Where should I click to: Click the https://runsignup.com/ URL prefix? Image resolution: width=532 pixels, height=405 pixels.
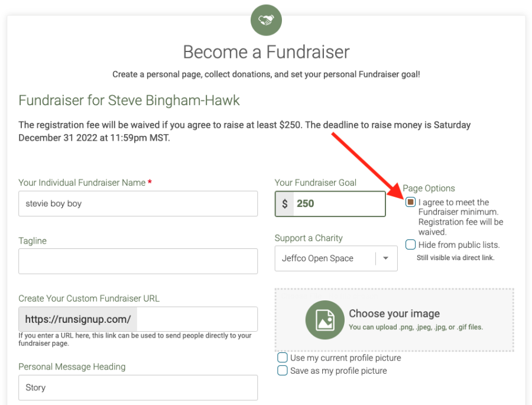pos(78,319)
